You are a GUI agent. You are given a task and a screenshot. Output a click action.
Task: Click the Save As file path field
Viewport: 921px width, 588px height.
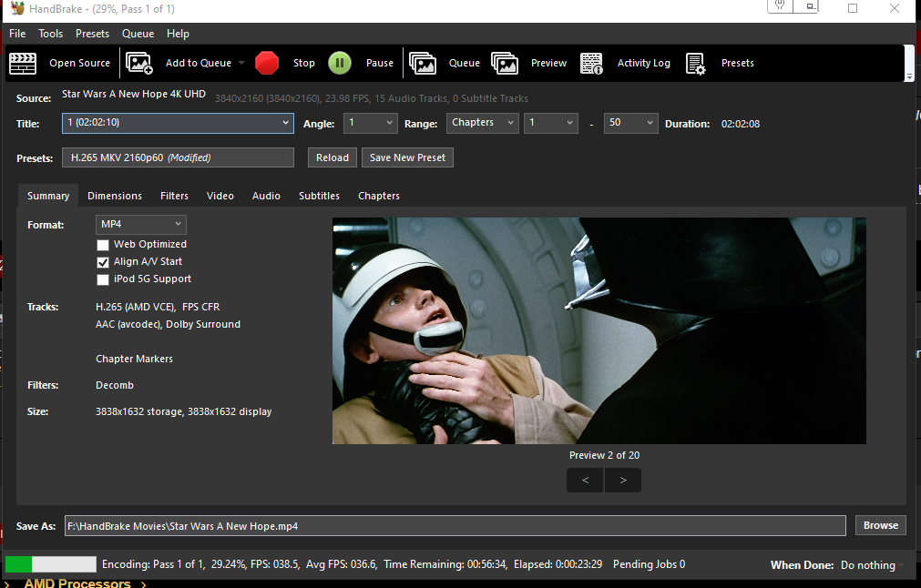coord(455,526)
